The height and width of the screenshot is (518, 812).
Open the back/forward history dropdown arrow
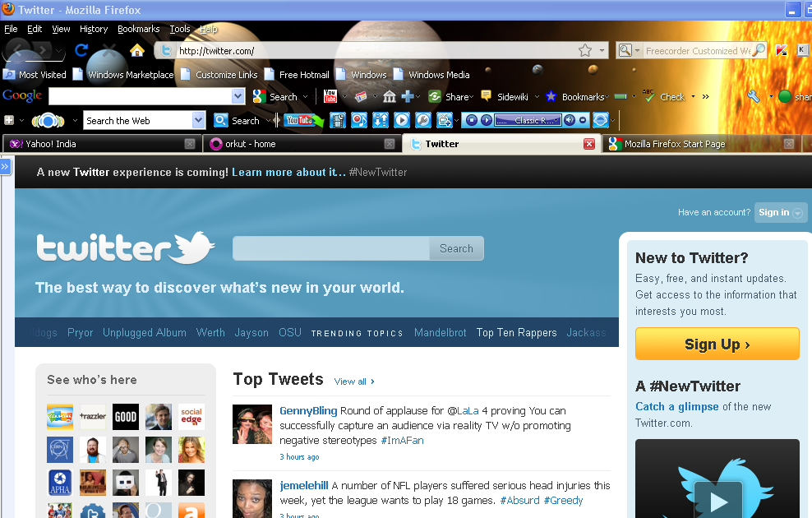[60, 51]
